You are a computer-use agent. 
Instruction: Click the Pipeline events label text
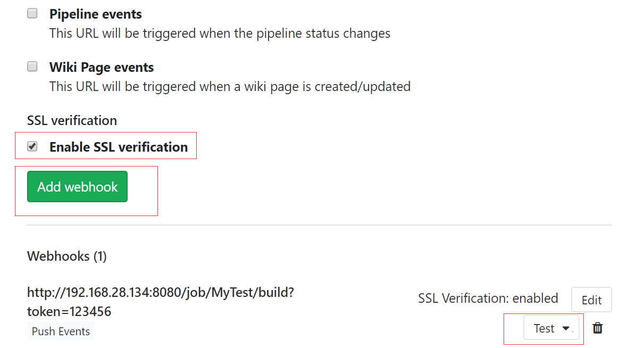point(96,14)
